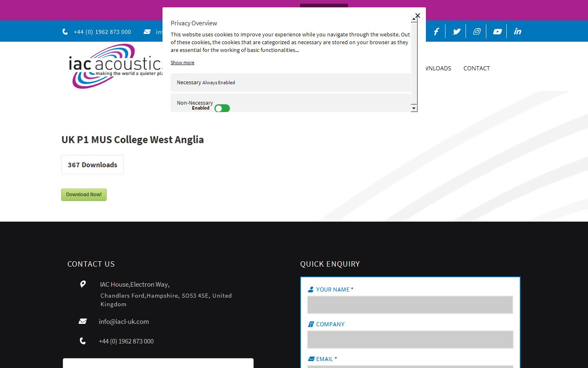Click the Download Now! button

[x=84, y=195]
